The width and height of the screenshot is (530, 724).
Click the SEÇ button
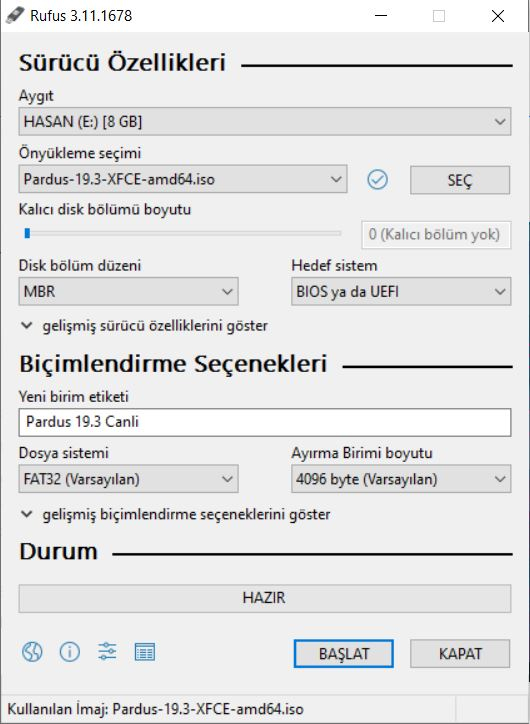click(x=460, y=180)
